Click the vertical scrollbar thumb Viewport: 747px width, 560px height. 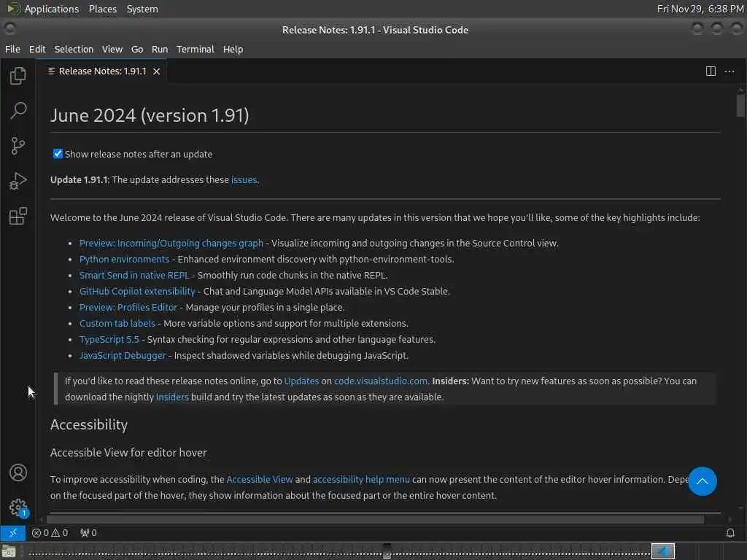(740, 106)
